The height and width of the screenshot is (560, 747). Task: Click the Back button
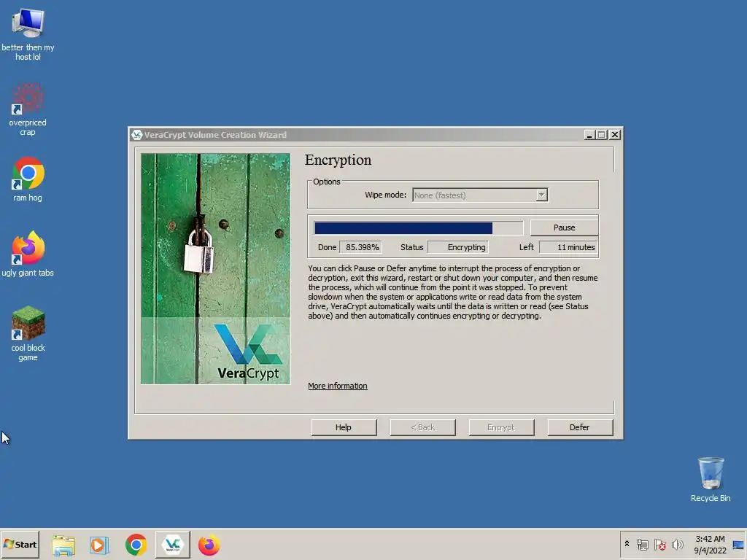coord(422,427)
